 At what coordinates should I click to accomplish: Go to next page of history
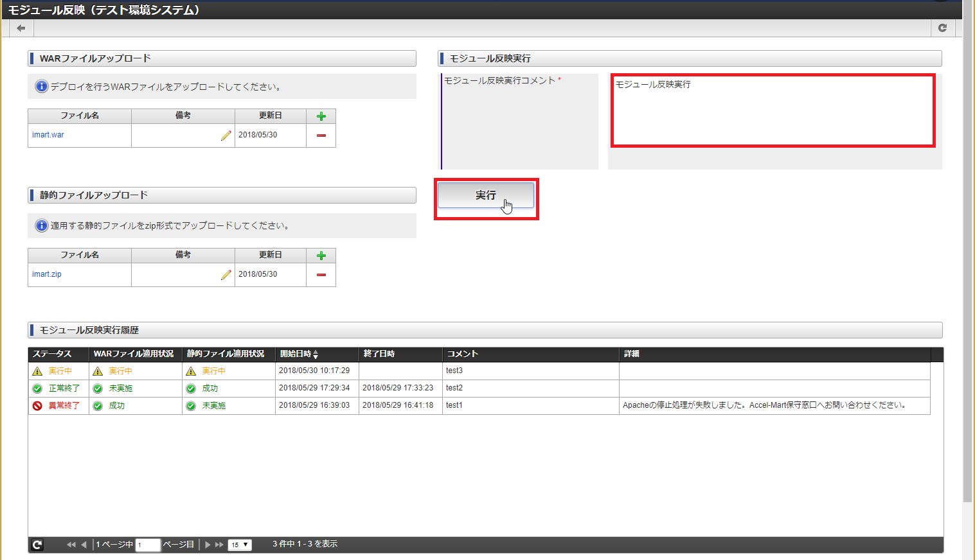coord(207,545)
